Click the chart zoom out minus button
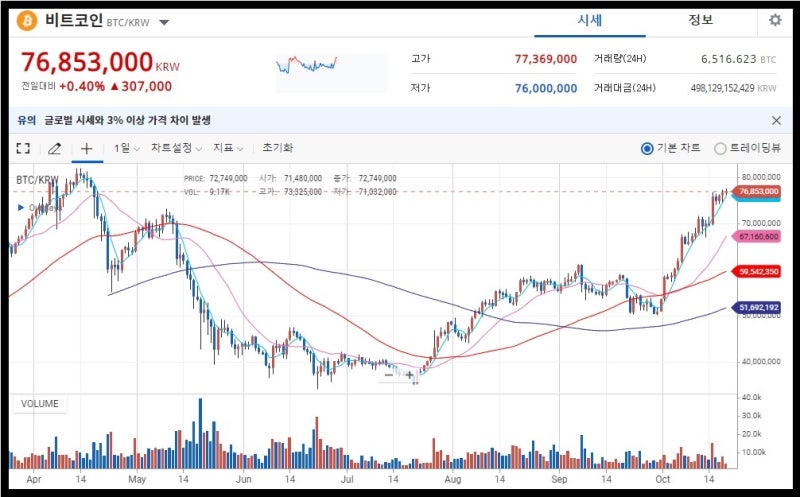800x497 pixels. (388, 375)
